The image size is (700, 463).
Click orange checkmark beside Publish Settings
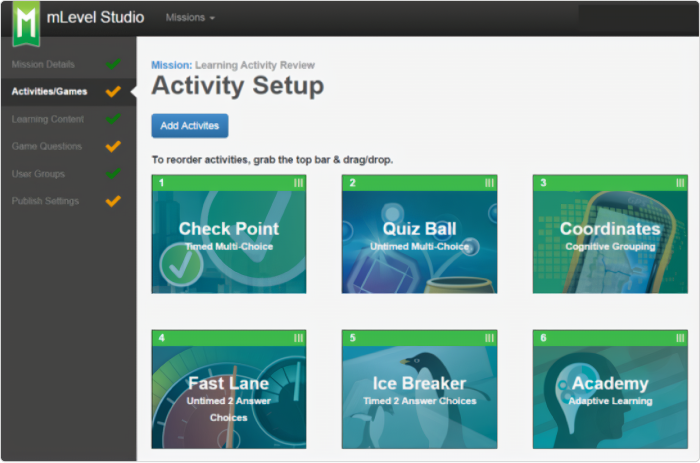tap(113, 200)
